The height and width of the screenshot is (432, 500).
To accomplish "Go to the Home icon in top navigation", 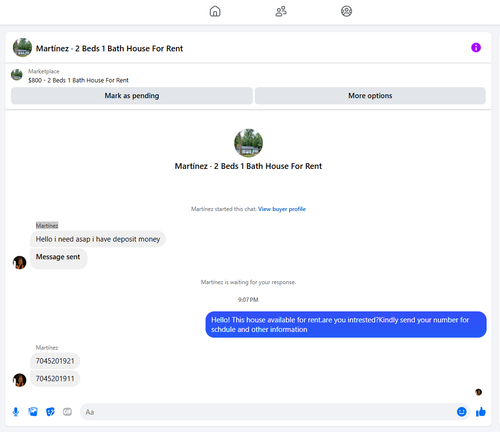I will [215, 11].
